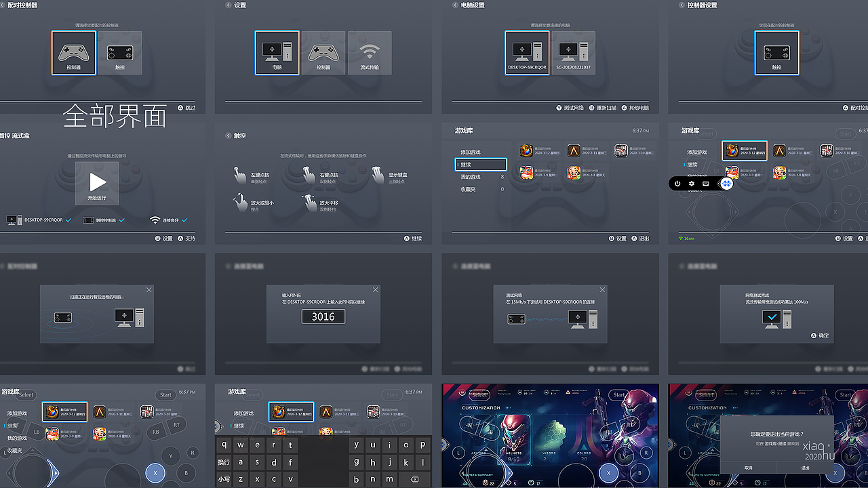Open 控制器 tile in the 设置 screen
Viewport: 868px width, 488px height.
pyautogui.click(x=323, y=53)
